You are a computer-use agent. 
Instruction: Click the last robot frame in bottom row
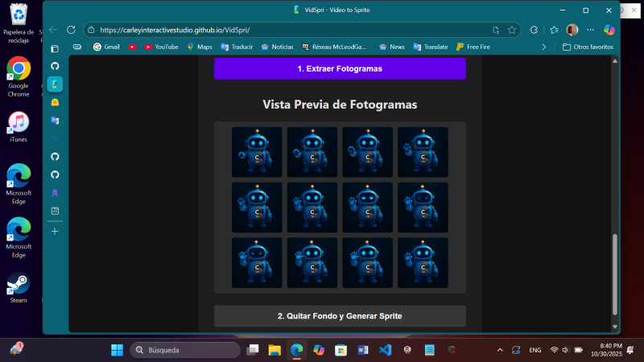tap(423, 262)
